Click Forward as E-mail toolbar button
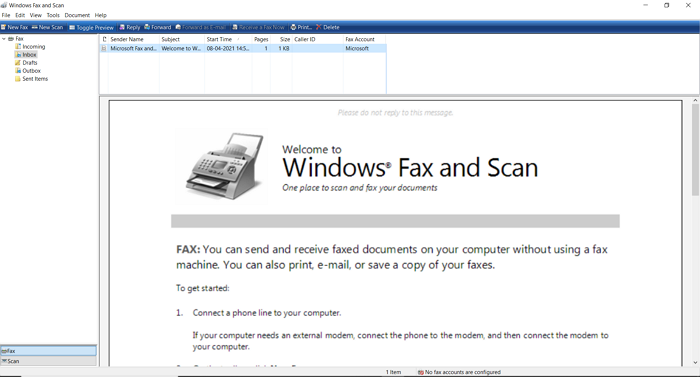700x377 pixels. pyautogui.click(x=200, y=27)
